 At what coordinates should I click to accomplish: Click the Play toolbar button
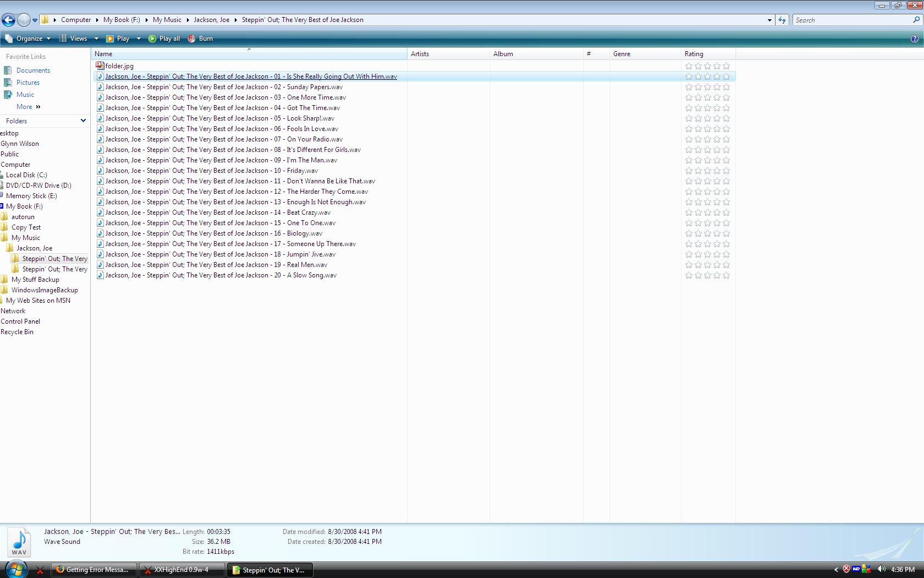118,39
